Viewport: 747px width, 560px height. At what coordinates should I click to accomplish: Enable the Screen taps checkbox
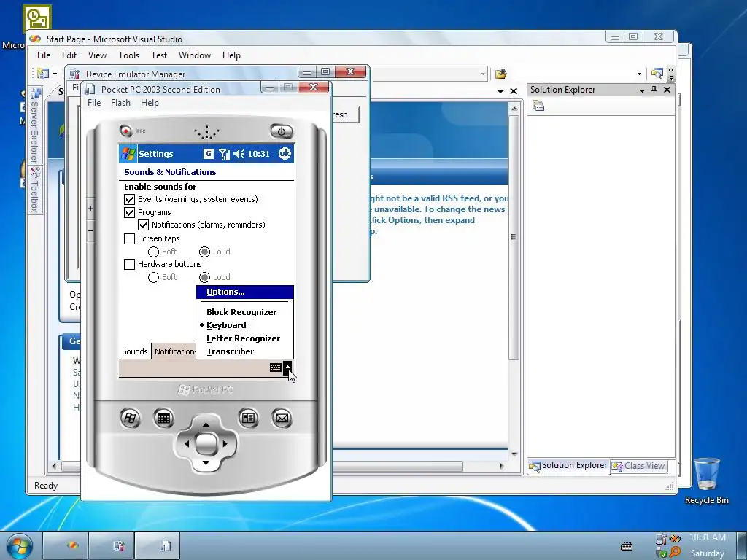129,238
